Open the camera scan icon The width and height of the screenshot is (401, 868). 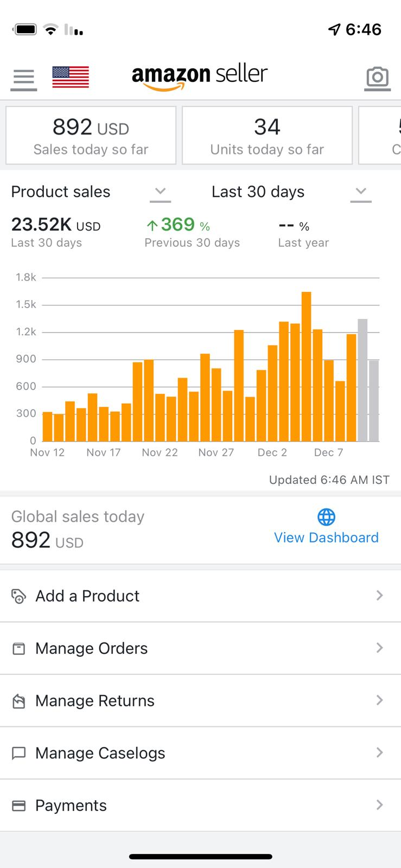pyautogui.click(x=377, y=78)
